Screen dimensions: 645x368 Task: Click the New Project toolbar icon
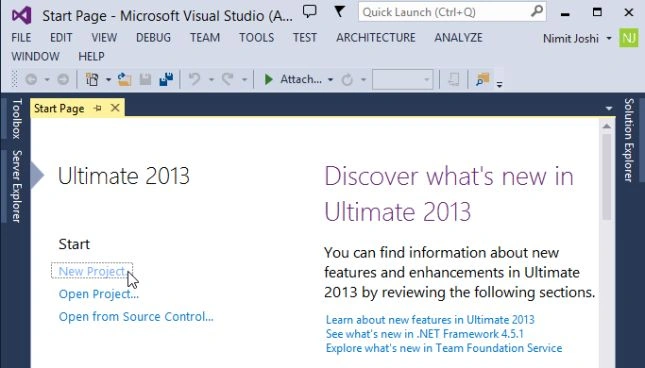click(x=92, y=79)
